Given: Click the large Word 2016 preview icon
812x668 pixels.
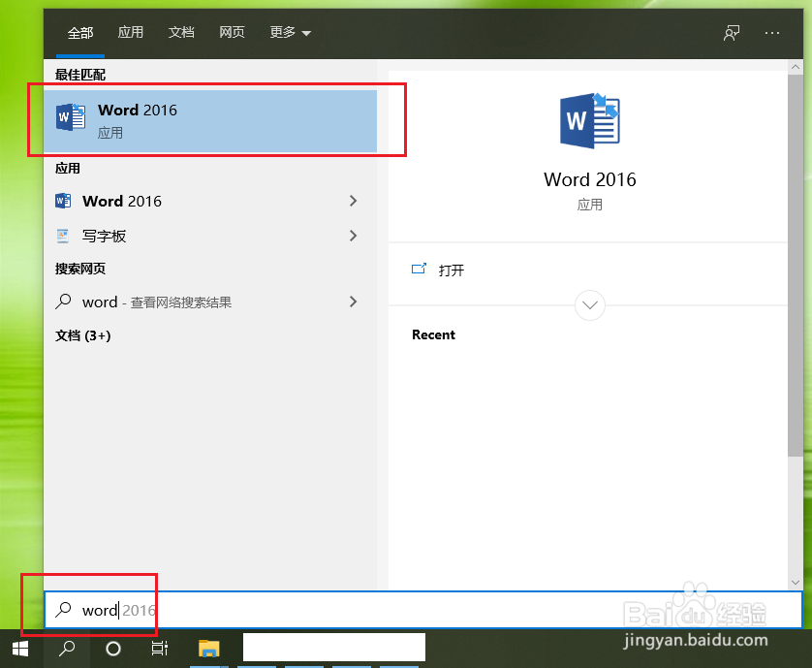Looking at the screenshot, I should 590,121.
